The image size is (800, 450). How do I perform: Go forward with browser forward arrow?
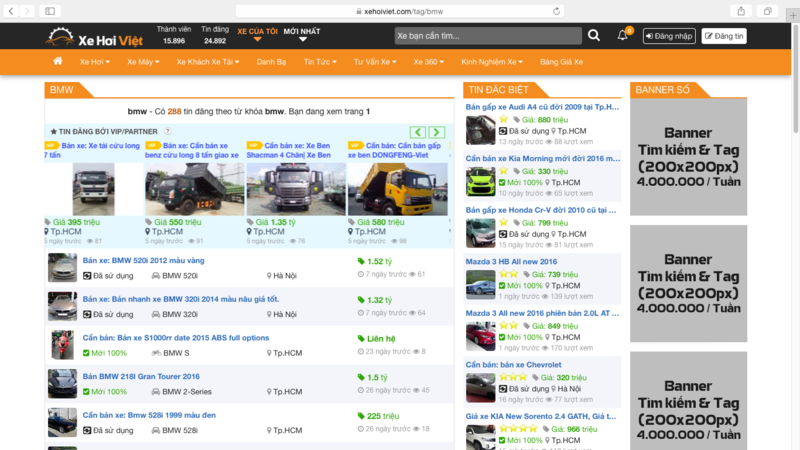pos(27,11)
